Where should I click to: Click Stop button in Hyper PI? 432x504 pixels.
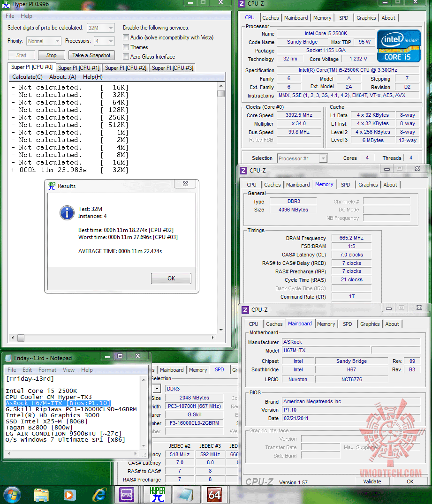52,55
